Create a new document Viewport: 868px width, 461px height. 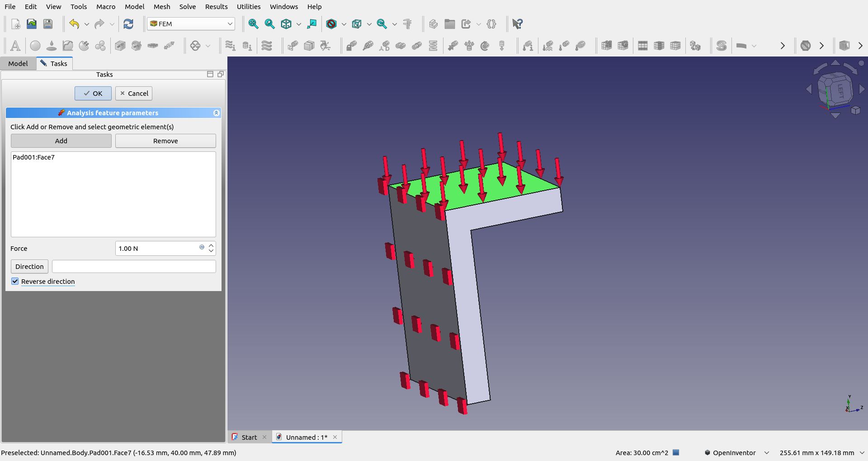(x=15, y=24)
